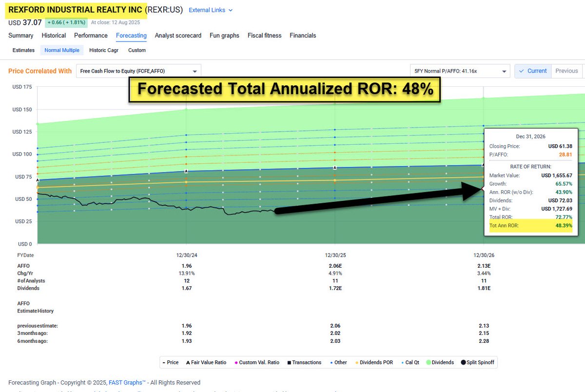
Task: Expand the 5FY Normal P/AFFO dropdown
Action: [x=461, y=71]
